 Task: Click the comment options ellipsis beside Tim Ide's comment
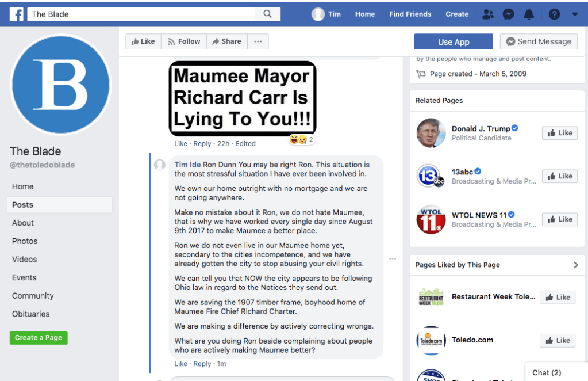pyautogui.click(x=393, y=259)
